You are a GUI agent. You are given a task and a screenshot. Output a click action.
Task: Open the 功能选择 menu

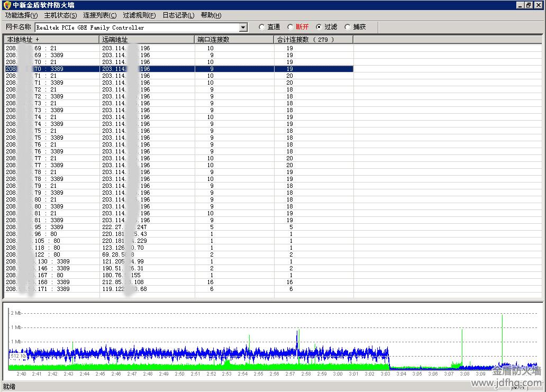click(x=21, y=15)
